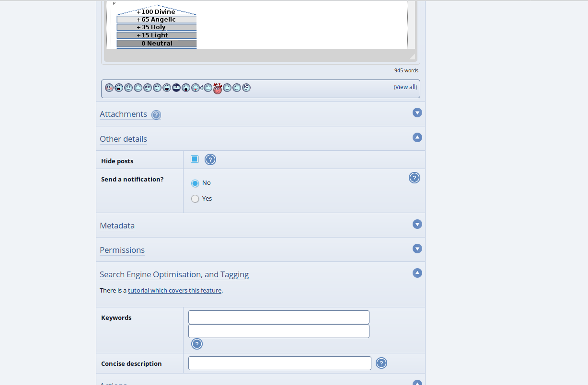Insert the crying emoticon
Screen dimensions: 588x385
[x=119, y=88]
